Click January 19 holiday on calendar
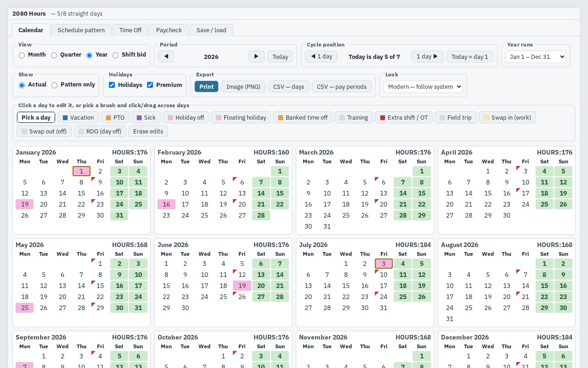The height and width of the screenshot is (368, 588). tap(25, 204)
